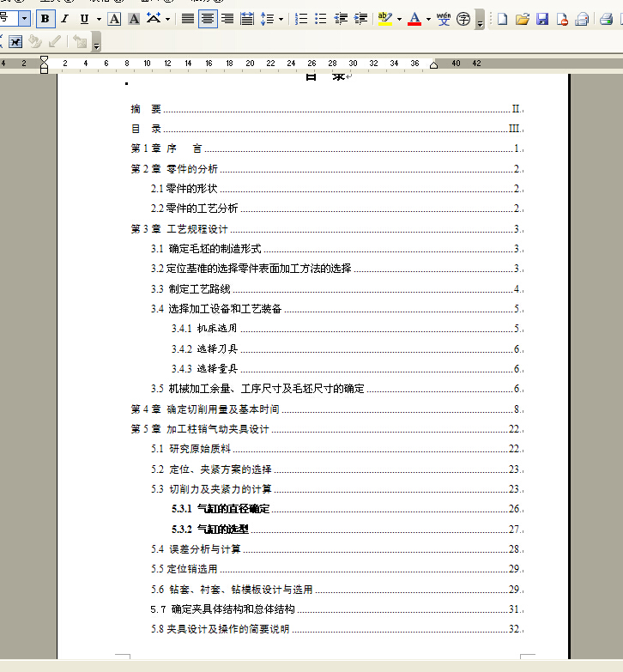Click the Open file folder icon
623x672 pixels.
pos(522,19)
